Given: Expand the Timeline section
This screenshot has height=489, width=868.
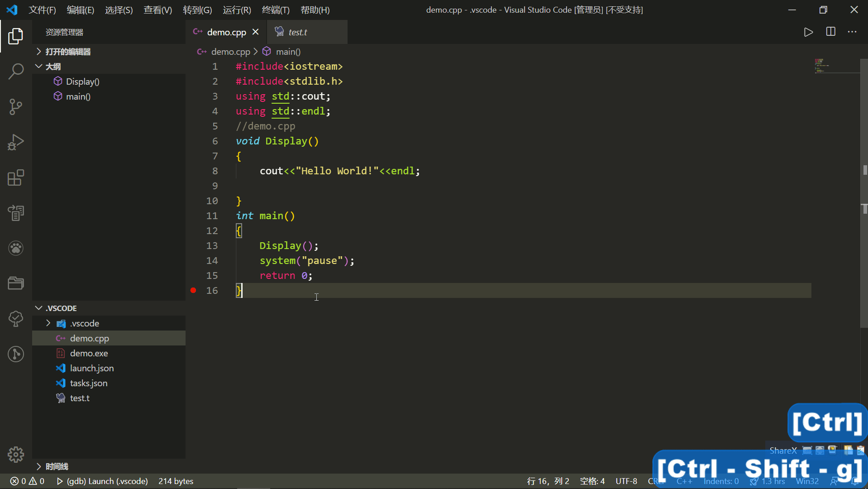Looking at the screenshot, I should (109, 466).
